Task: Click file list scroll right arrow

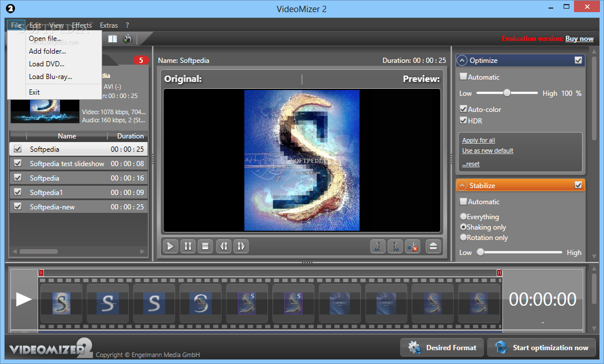Action: coord(143,252)
